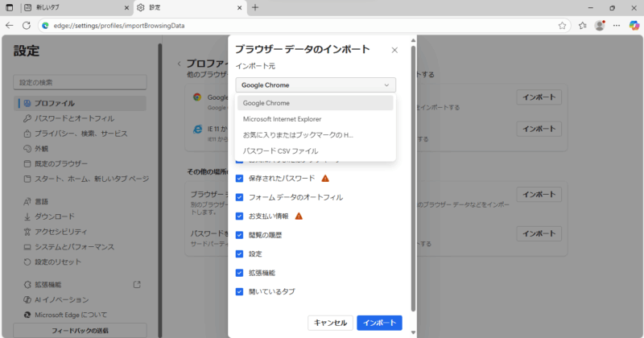644x338 pixels.
Task: Choose パスワード CSV ファイル option
Action: 316,150
